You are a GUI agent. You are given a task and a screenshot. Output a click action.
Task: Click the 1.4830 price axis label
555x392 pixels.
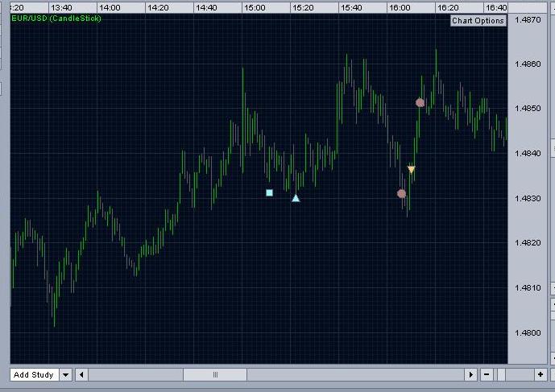tap(528, 198)
